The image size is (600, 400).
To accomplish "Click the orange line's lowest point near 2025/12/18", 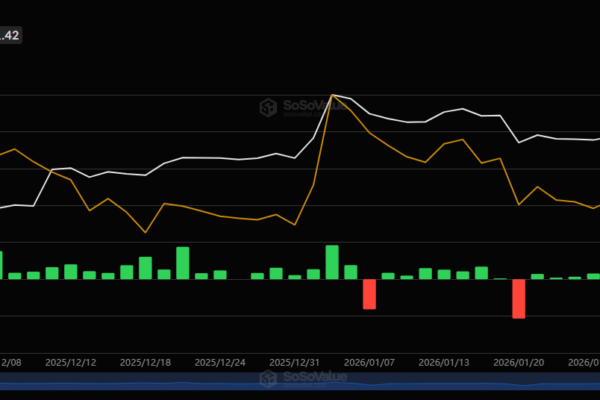I will click(x=146, y=232).
